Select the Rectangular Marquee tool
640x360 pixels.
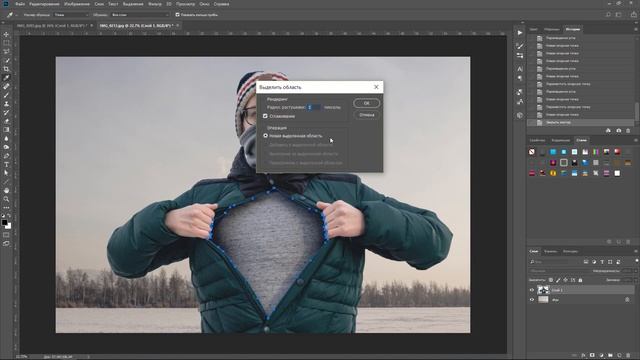point(6,43)
